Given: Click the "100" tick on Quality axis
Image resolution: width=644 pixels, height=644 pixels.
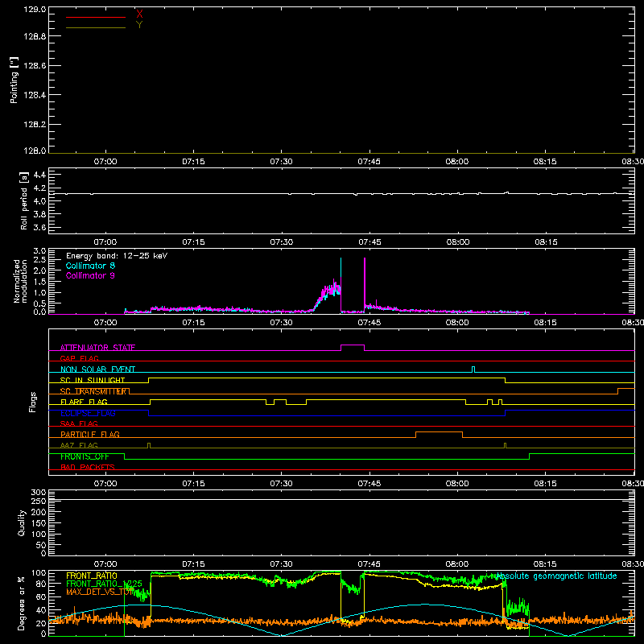Looking at the screenshot, I should click(x=39, y=535).
